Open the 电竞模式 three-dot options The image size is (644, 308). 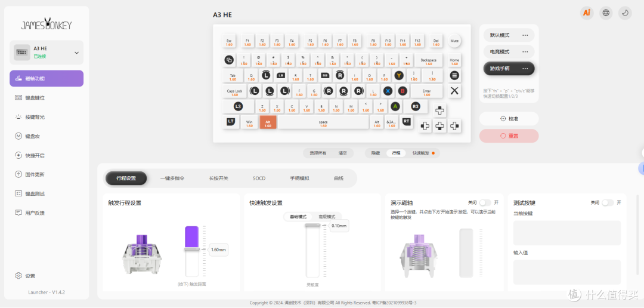click(525, 52)
